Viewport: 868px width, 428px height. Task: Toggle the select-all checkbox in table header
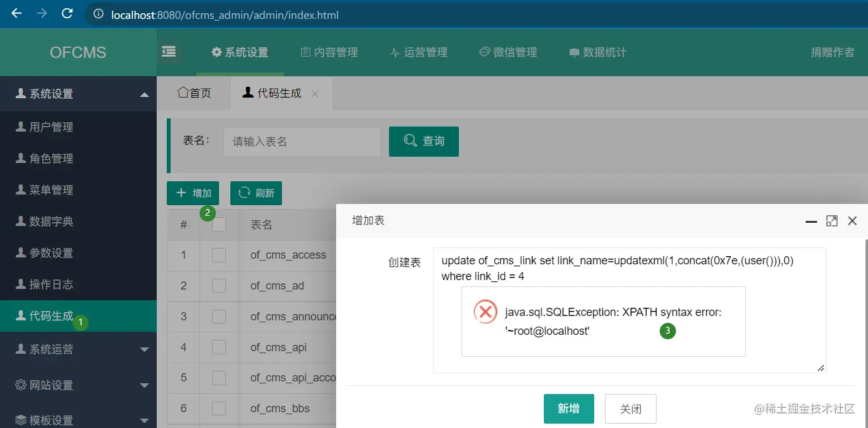219,224
